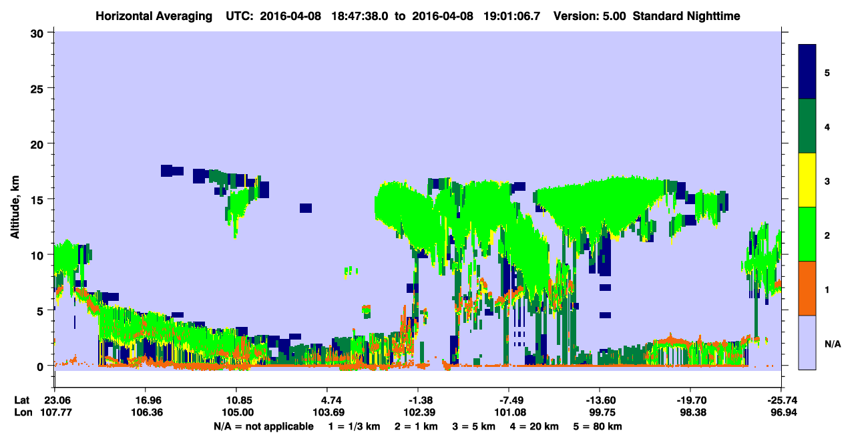The height and width of the screenshot is (445, 868).
Task: Click the latitude value -7.49
Action: (x=509, y=400)
